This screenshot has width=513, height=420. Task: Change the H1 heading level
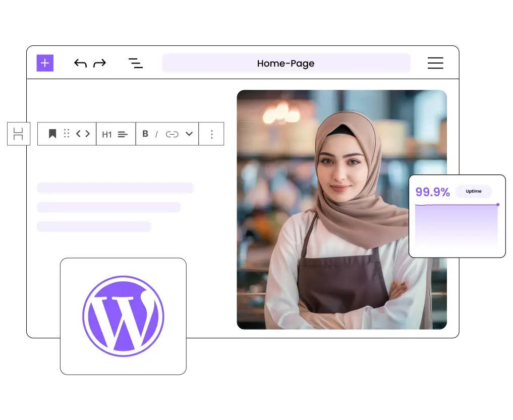click(106, 135)
